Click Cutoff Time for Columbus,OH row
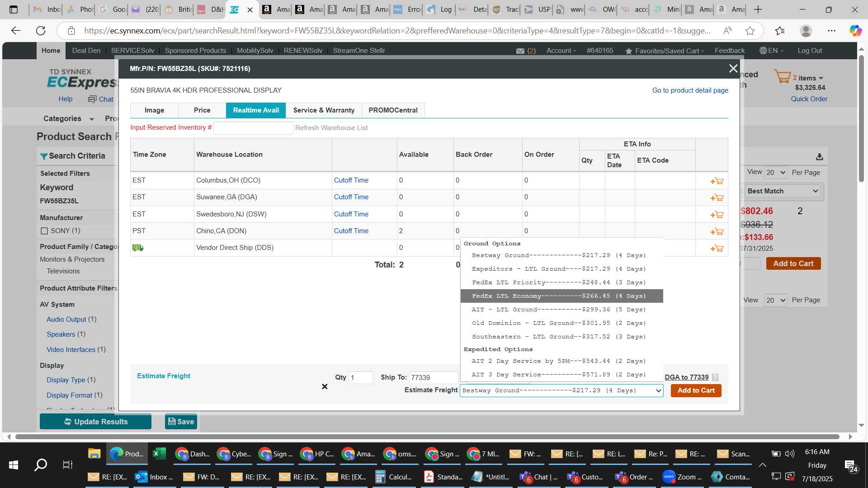The width and height of the screenshot is (868, 488). coord(351,180)
